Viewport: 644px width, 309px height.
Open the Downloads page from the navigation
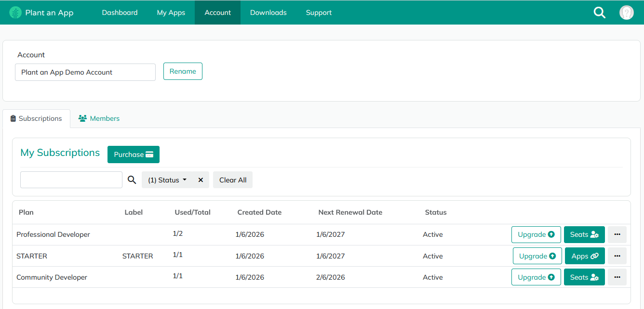[x=268, y=13]
